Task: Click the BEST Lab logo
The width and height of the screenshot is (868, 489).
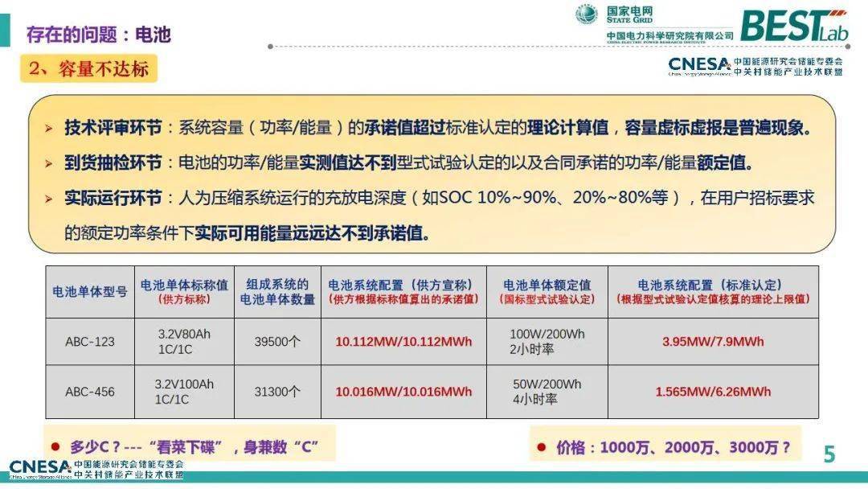Action: (x=792, y=25)
